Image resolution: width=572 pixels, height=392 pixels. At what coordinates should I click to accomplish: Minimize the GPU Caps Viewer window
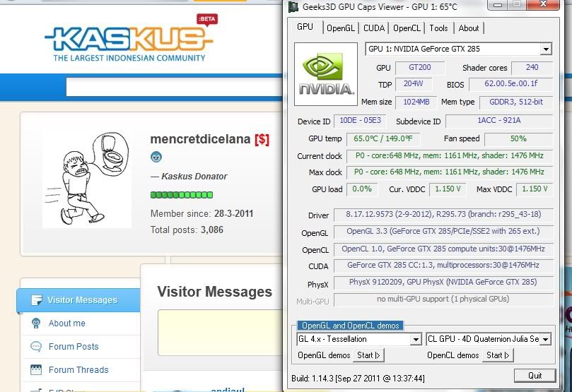(497, 4)
